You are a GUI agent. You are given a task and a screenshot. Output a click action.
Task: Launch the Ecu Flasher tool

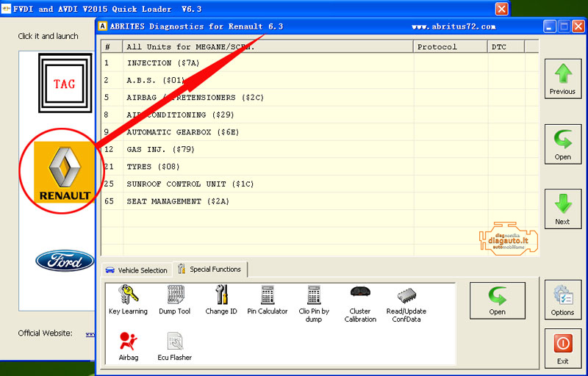(174, 345)
